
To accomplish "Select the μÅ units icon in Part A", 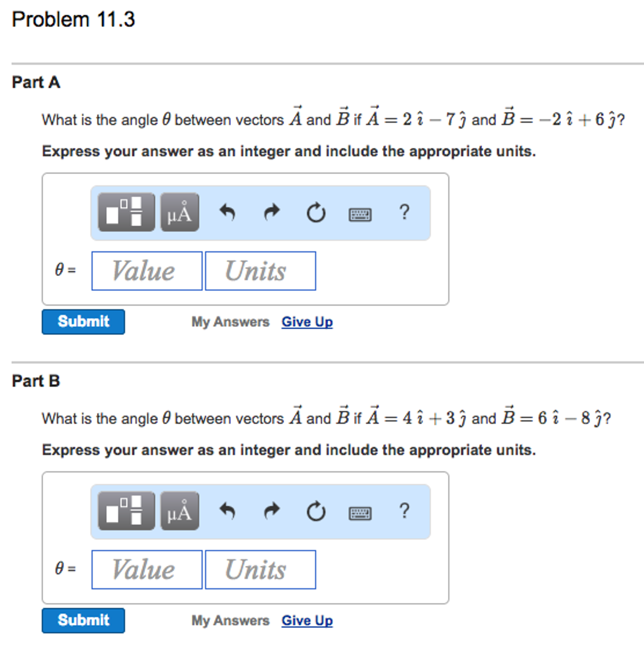I will [179, 212].
